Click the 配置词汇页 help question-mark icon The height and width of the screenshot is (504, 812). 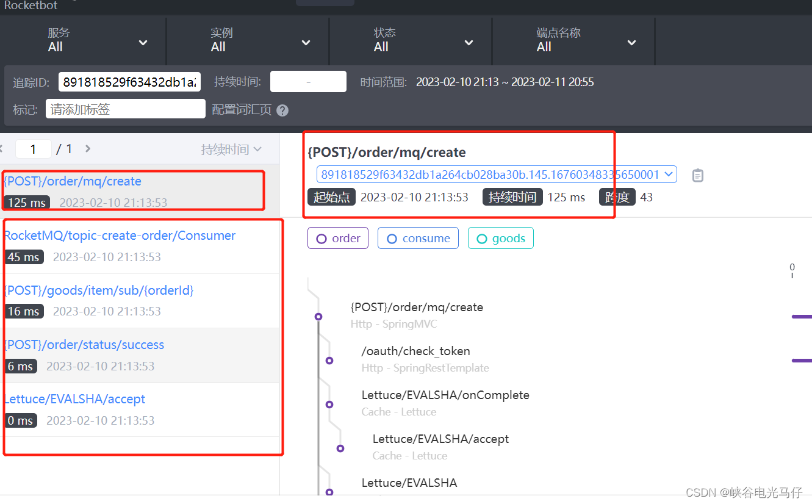282,110
